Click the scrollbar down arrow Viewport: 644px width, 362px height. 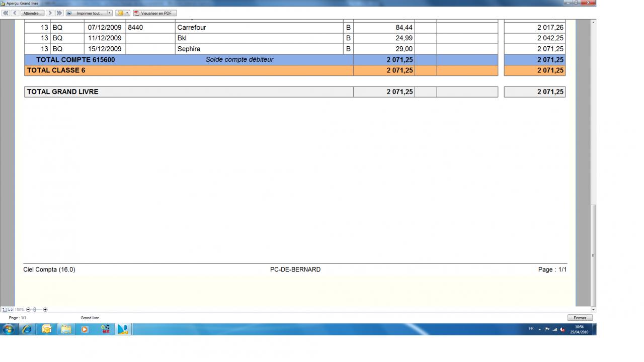pos(593,309)
